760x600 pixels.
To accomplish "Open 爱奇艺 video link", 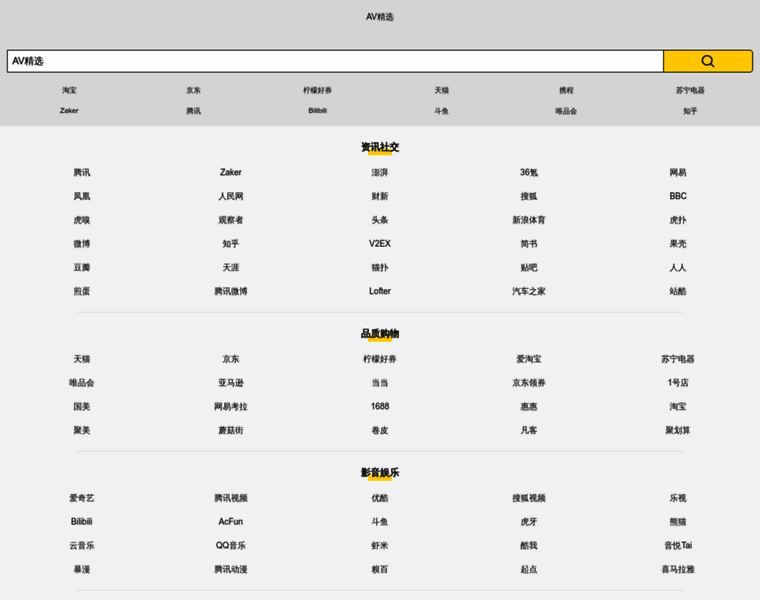I will coord(81,498).
